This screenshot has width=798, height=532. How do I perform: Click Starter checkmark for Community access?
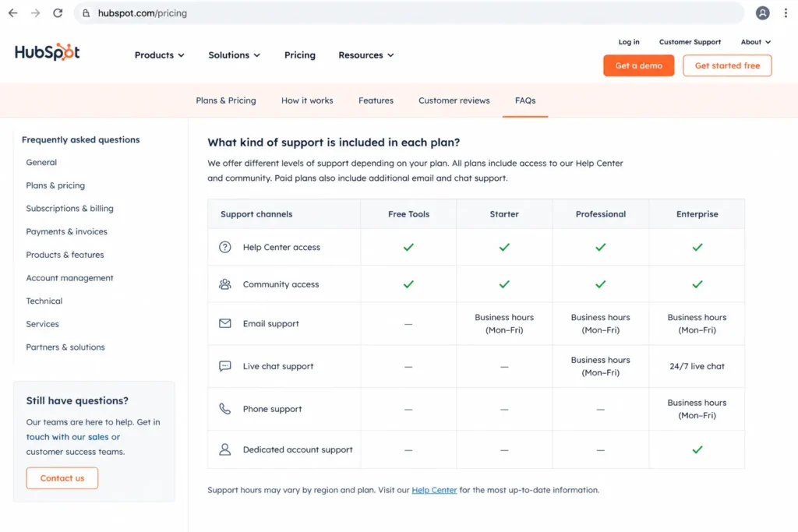504,284
